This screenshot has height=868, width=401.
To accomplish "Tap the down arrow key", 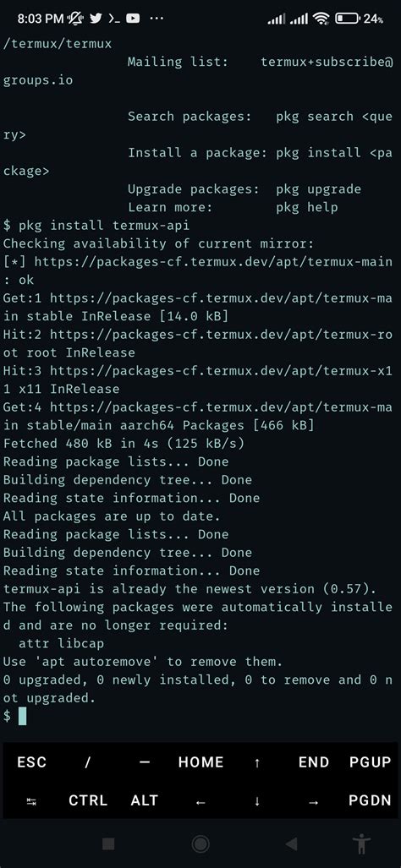I will [257, 800].
